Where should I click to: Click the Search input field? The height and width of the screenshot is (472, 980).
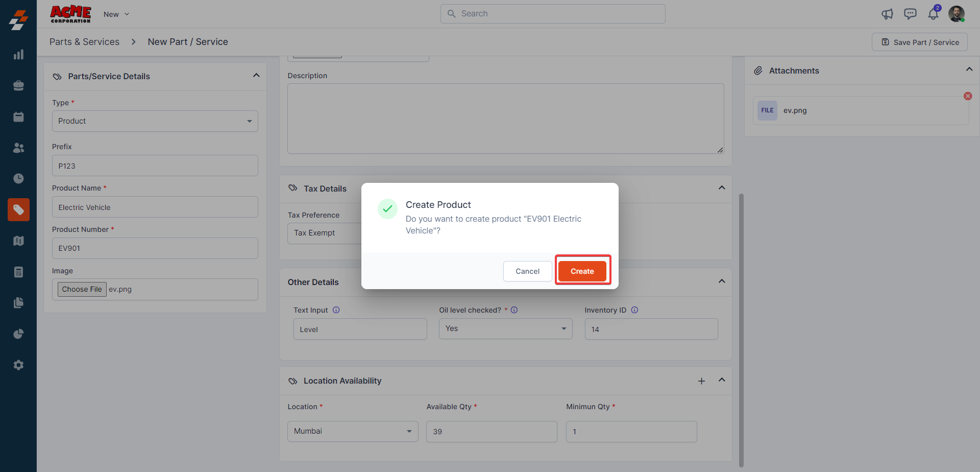(x=553, y=14)
